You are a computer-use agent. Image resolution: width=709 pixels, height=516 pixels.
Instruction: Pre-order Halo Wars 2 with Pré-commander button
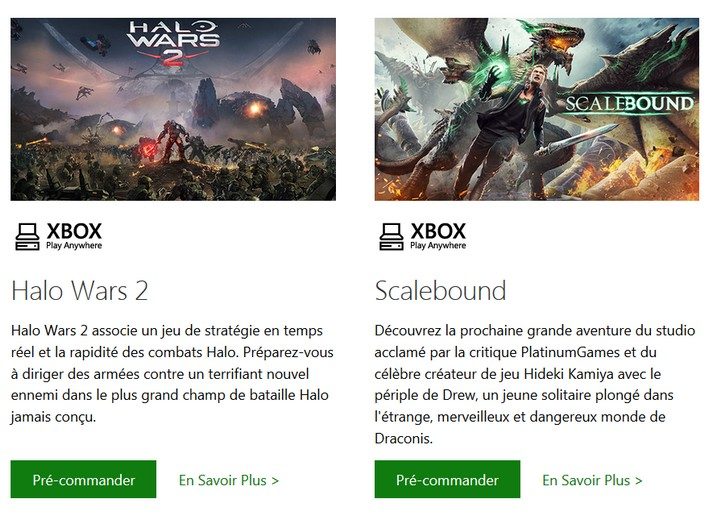[84, 479]
